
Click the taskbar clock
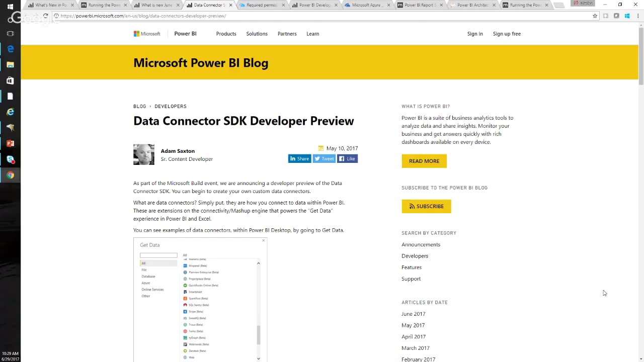pos(10,356)
